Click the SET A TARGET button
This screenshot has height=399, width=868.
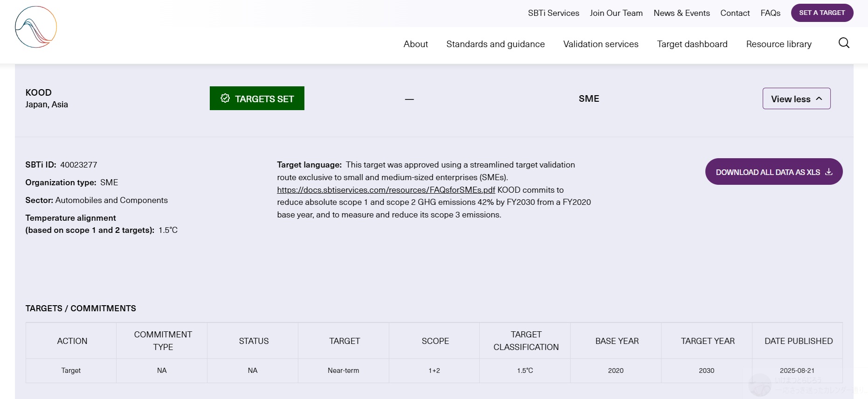coord(822,13)
